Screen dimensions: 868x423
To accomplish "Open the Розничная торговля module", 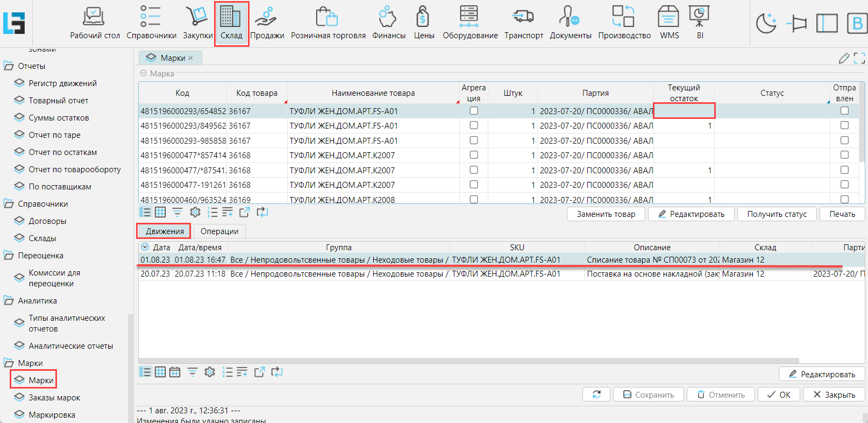I will click(328, 24).
